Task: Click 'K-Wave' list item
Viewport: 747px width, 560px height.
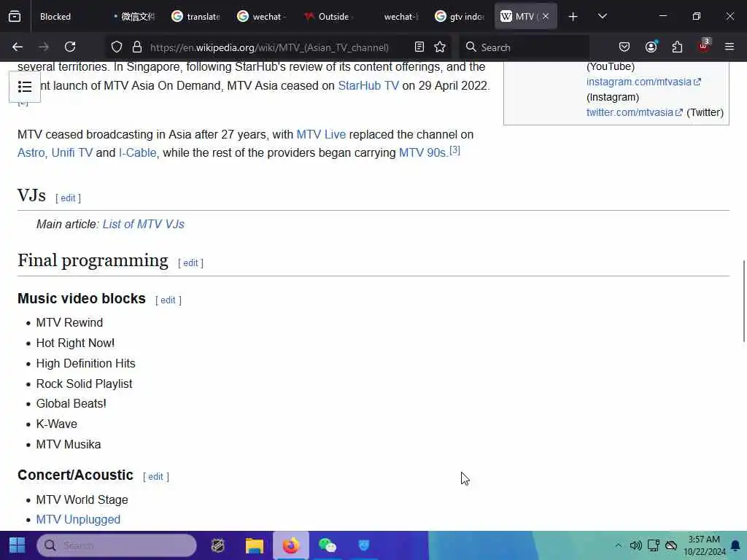Action: tap(57, 424)
